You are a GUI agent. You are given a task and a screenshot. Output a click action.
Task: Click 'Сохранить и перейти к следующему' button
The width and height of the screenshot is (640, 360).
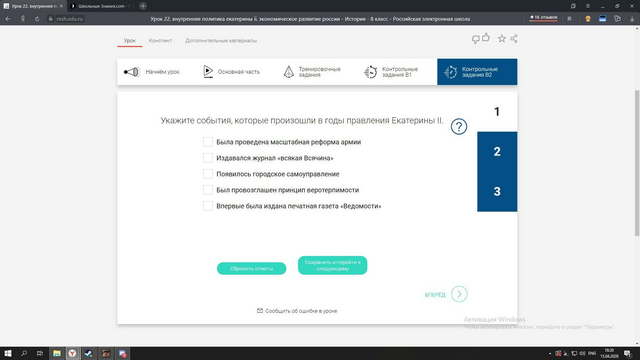(332, 265)
